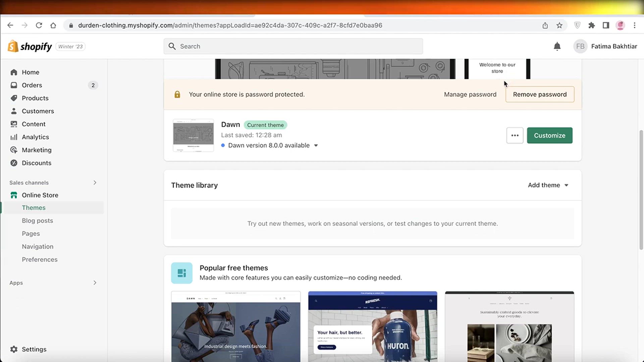
Task: Select the third free theme preview card
Action: click(509, 326)
